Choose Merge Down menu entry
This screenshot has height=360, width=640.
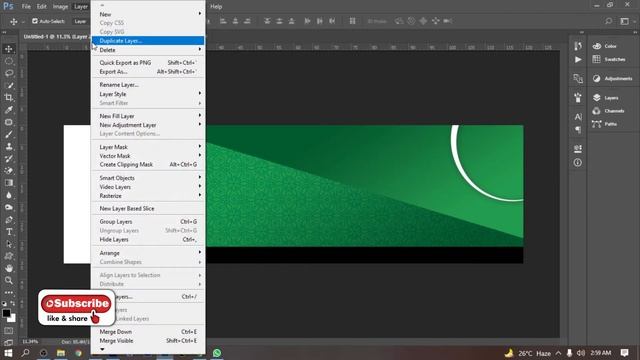coord(148,332)
